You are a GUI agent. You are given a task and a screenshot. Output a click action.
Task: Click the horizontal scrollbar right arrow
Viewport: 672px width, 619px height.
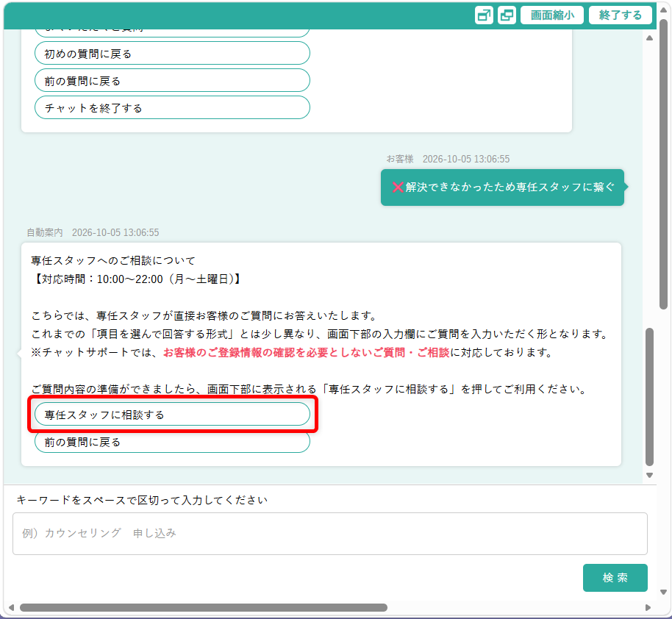pos(648,607)
